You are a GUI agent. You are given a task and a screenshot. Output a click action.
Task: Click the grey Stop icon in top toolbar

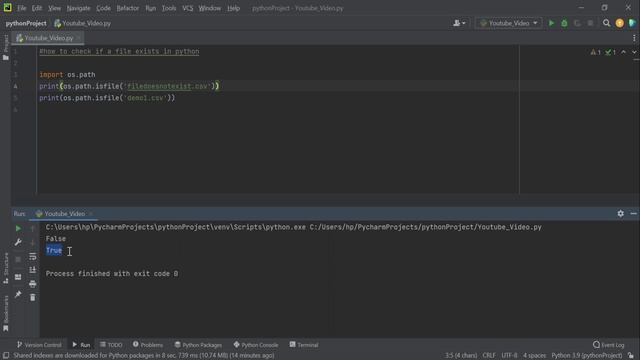pos(590,23)
